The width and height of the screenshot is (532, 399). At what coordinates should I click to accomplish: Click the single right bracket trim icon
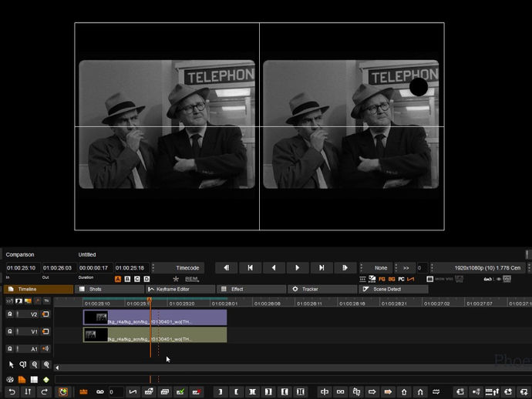pyautogui.click(x=221, y=392)
